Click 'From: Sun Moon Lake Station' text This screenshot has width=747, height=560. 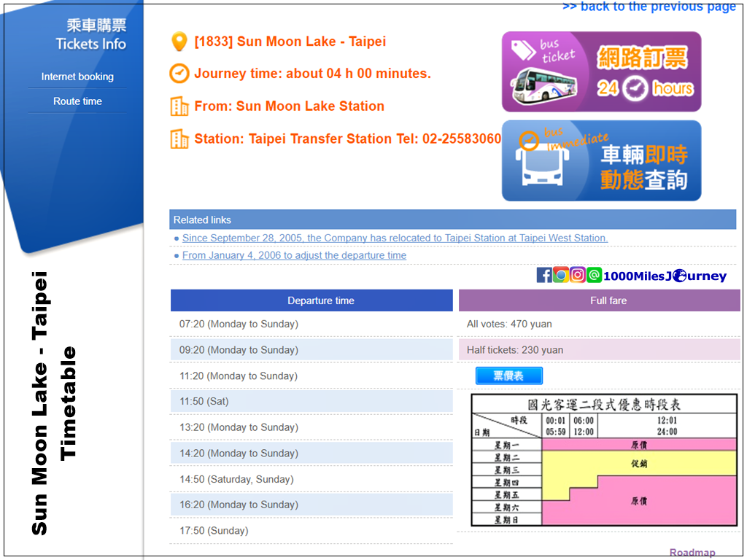(289, 106)
